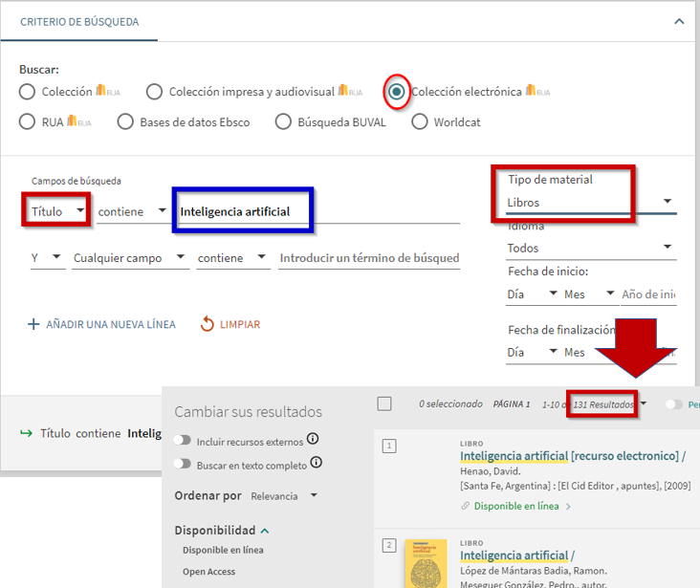This screenshot has width=700, height=588.
Task: Filter results by Open Access
Action: (208, 571)
